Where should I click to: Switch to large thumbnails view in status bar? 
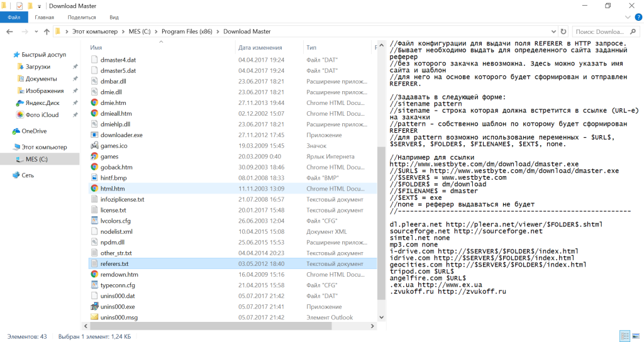(x=635, y=336)
